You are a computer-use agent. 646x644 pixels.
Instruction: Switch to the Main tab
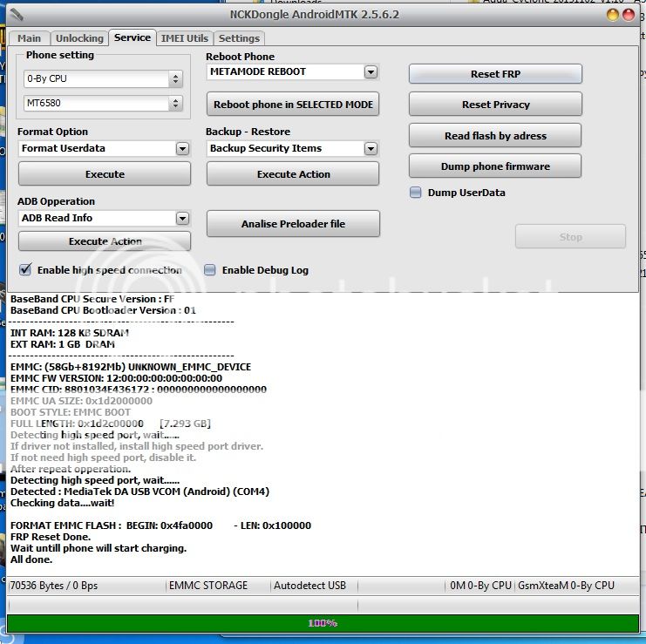click(x=29, y=38)
